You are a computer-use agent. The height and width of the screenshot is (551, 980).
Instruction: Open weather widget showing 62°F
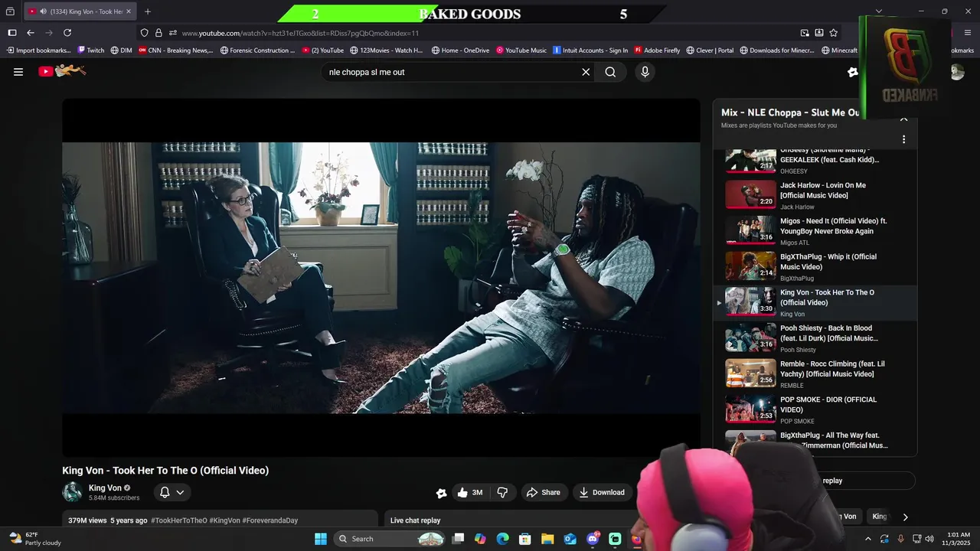pyautogui.click(x=34, y=539)
